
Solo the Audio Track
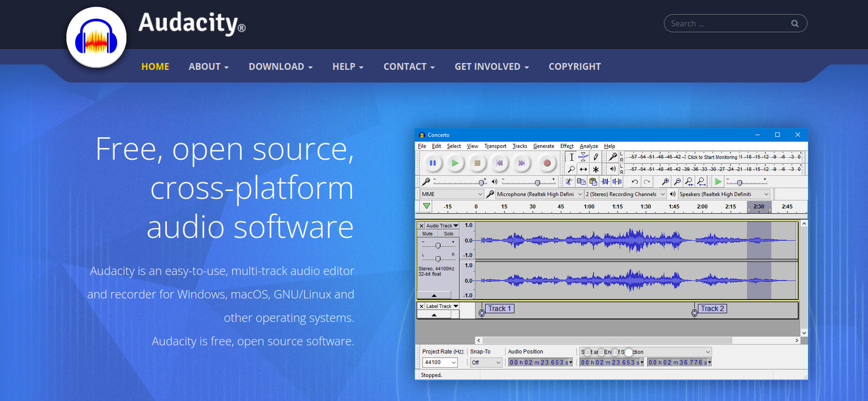(448, 234)
